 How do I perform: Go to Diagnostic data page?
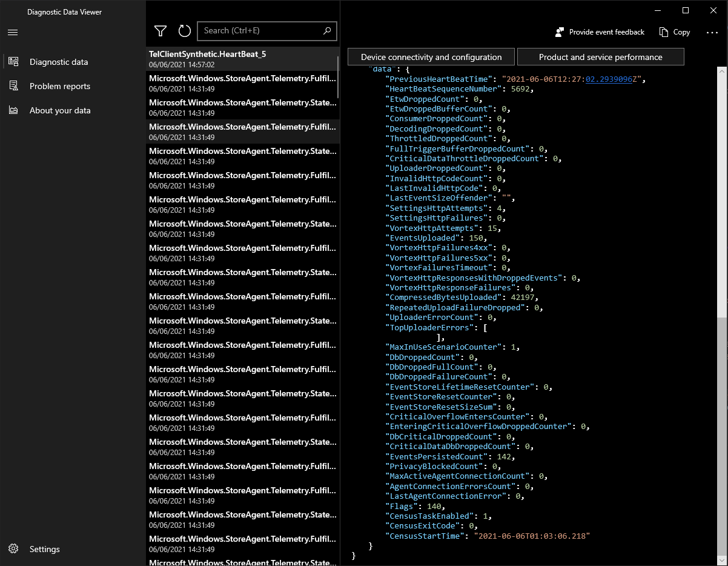click(59, 62)
